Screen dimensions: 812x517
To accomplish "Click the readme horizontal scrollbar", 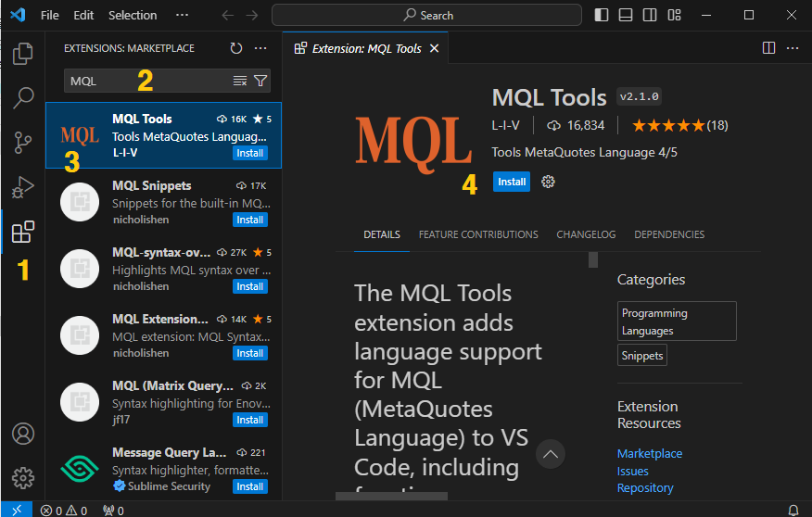I will [x=391, y=497].
